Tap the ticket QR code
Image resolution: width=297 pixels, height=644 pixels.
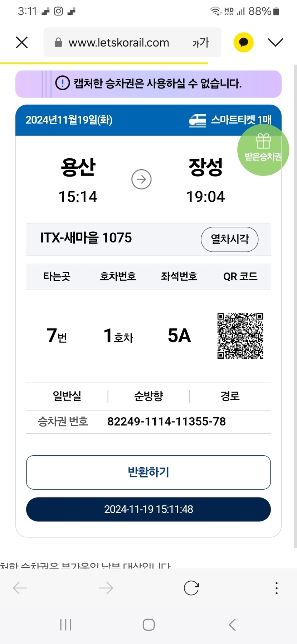click(240, 336)
